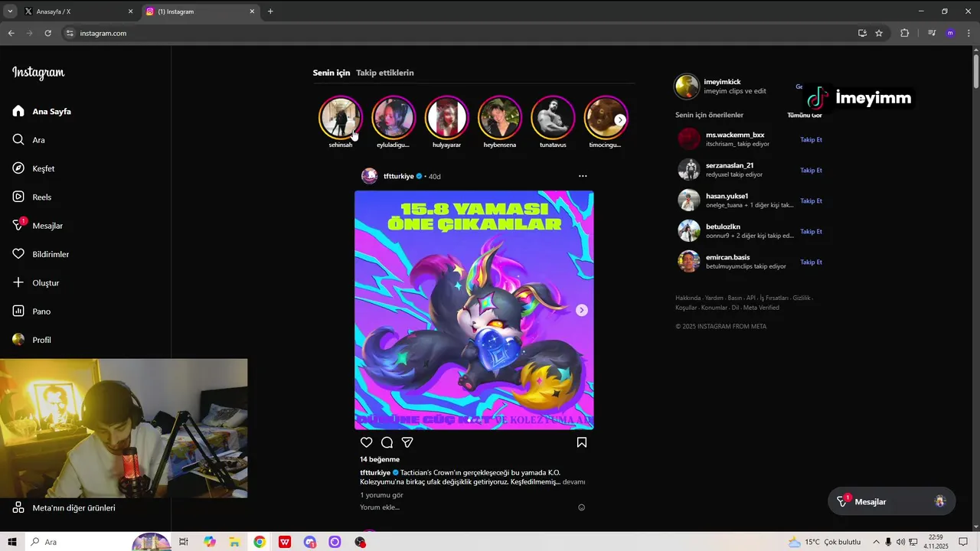Click 14 beğenme likes count
This screenshot has width=980, height=551.
tap(380, 459)
